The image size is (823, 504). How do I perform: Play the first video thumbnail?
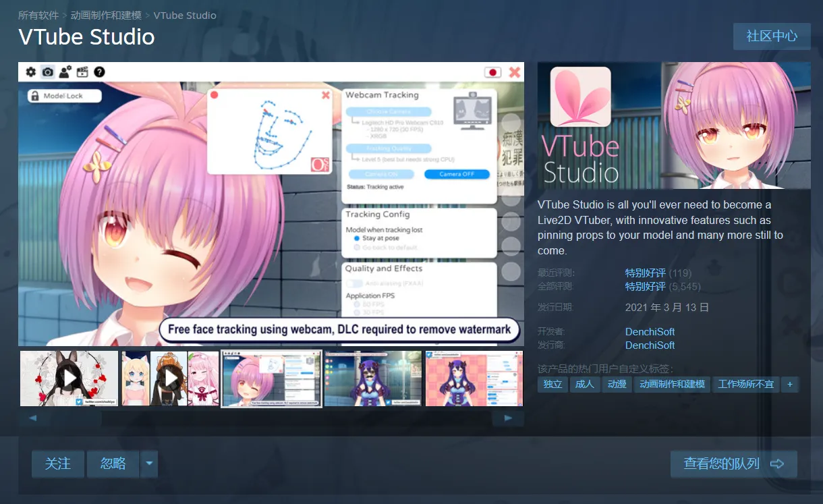point(69,379)
